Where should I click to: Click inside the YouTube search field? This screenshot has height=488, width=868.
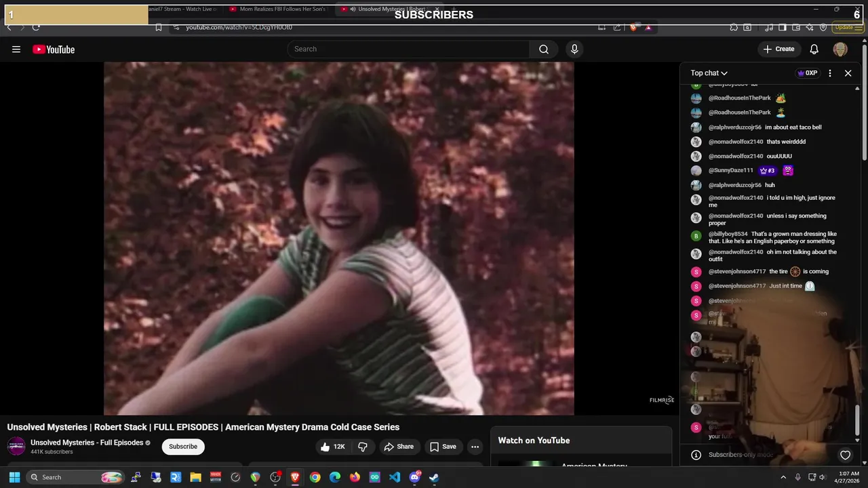click(x=408, y=49)
